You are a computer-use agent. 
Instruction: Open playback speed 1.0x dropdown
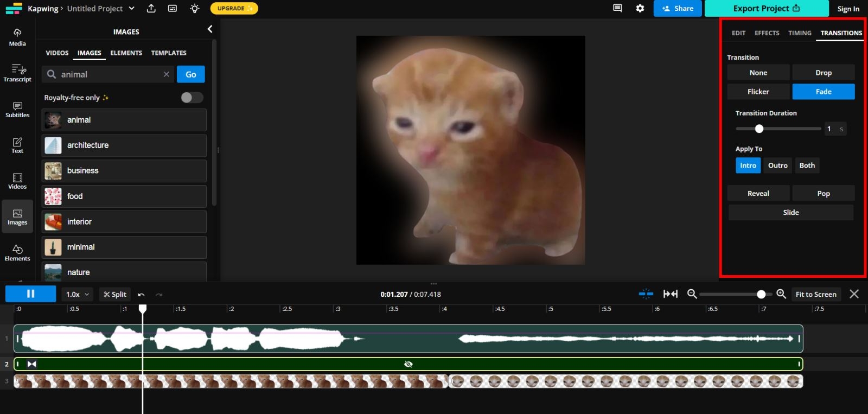tap(77, 295)
